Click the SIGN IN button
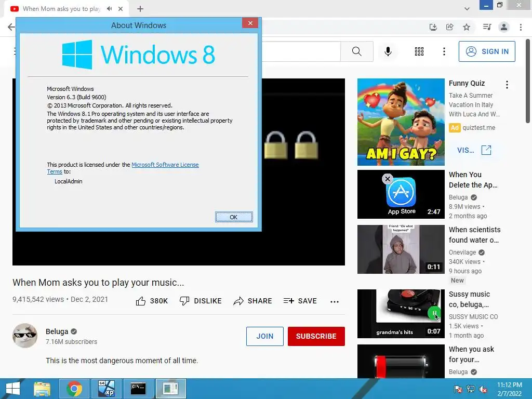This screenshot has width=532, height=399. [x=487, y=51]
